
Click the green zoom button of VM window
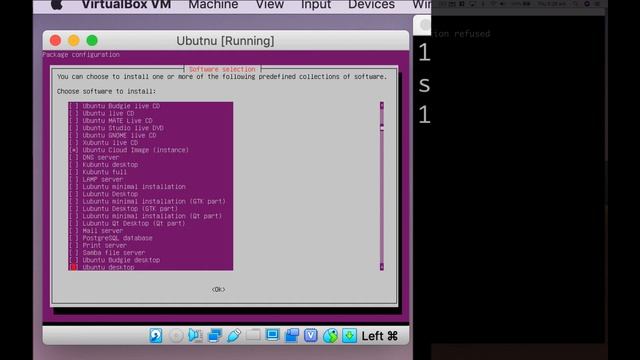pyautogui.click(x=92, y=40)
